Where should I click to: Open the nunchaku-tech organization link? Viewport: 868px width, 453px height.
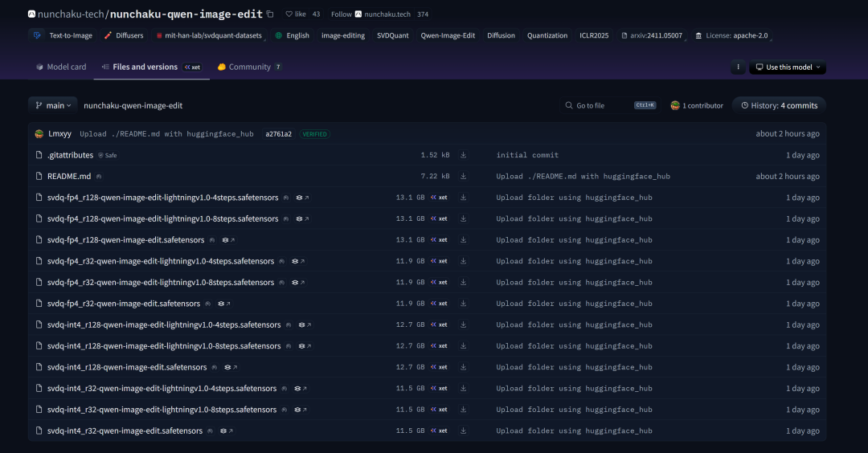[x=70, y=14]
